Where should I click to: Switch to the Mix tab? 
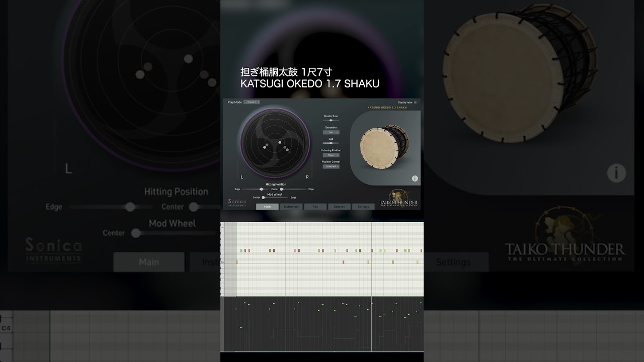[x=315, y=207]
